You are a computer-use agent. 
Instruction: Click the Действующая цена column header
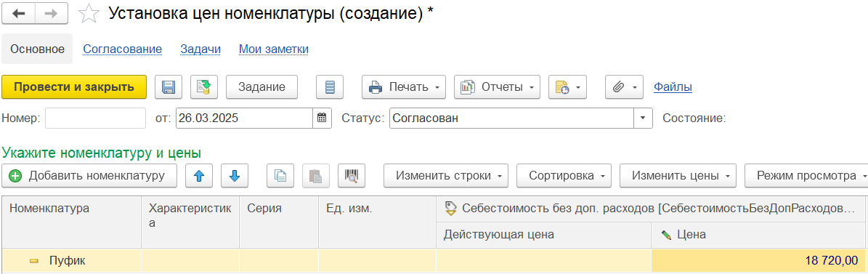tap(543, 235)
